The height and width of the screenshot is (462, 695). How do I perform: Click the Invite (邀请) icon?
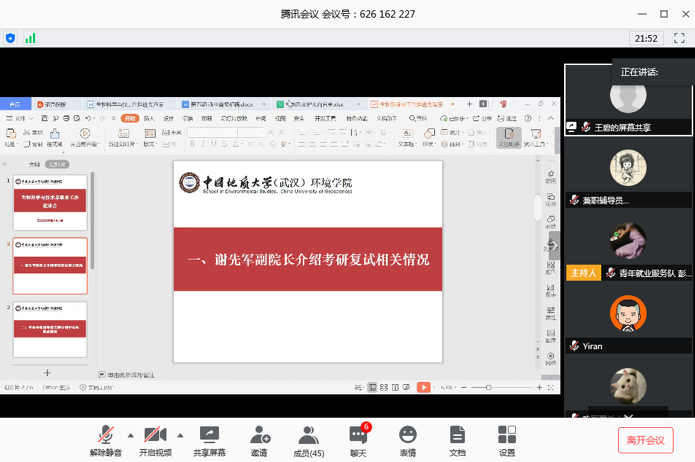[259, 440]
